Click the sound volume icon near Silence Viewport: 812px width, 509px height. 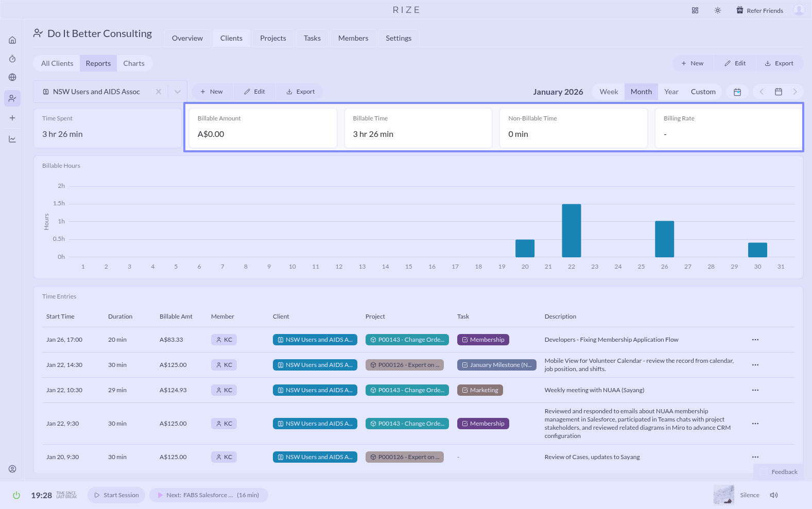pyautogui.click(x=773, y=495)
